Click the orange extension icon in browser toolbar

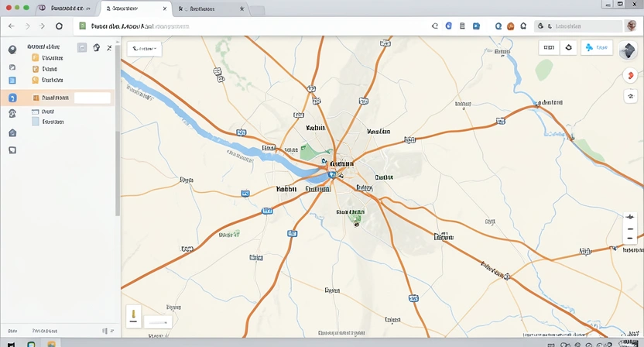click(510, 26)
